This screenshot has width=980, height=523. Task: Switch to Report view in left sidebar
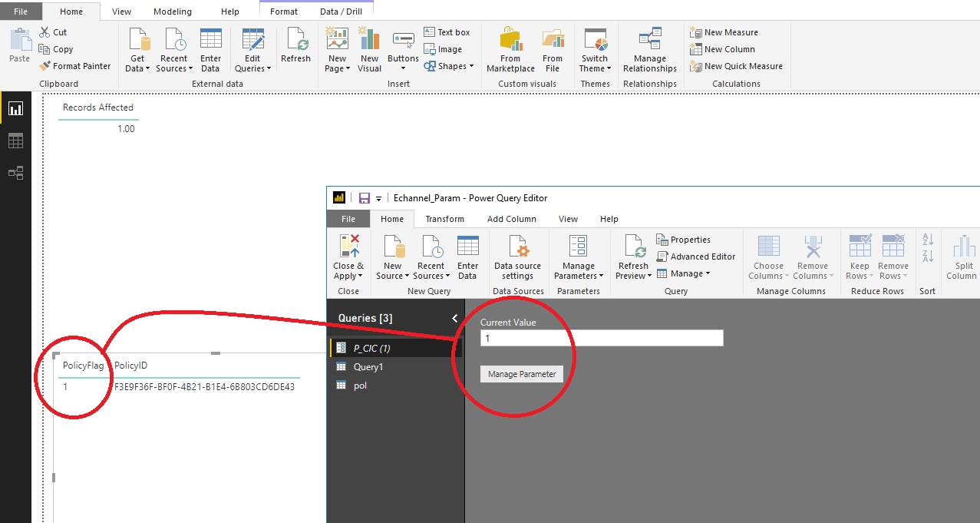point(15,108)
